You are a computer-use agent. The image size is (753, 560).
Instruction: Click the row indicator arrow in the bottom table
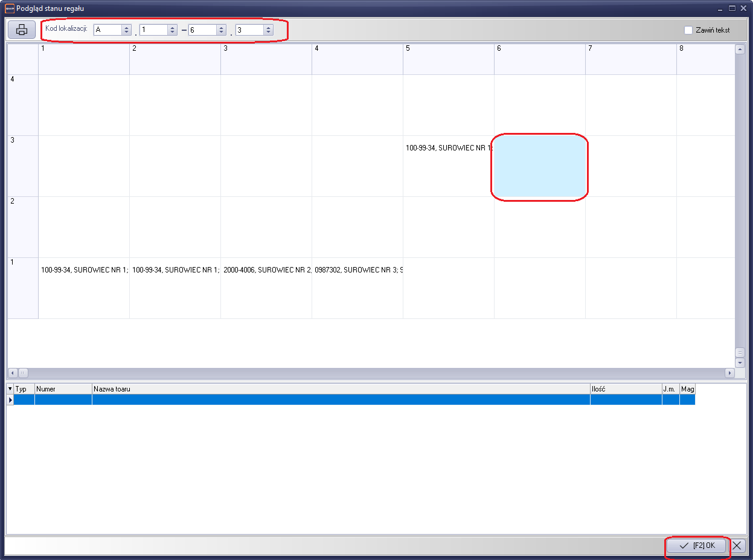pos(10,400)
